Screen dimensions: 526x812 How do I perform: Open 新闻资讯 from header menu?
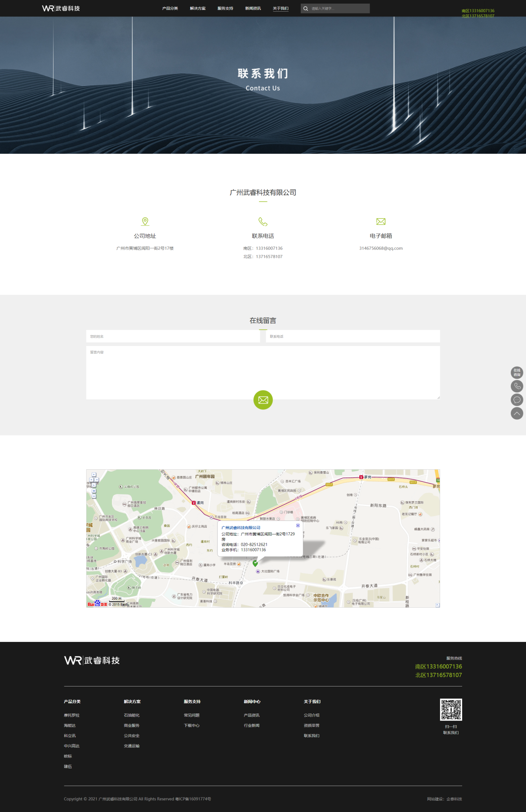click(x=253, y=9)
